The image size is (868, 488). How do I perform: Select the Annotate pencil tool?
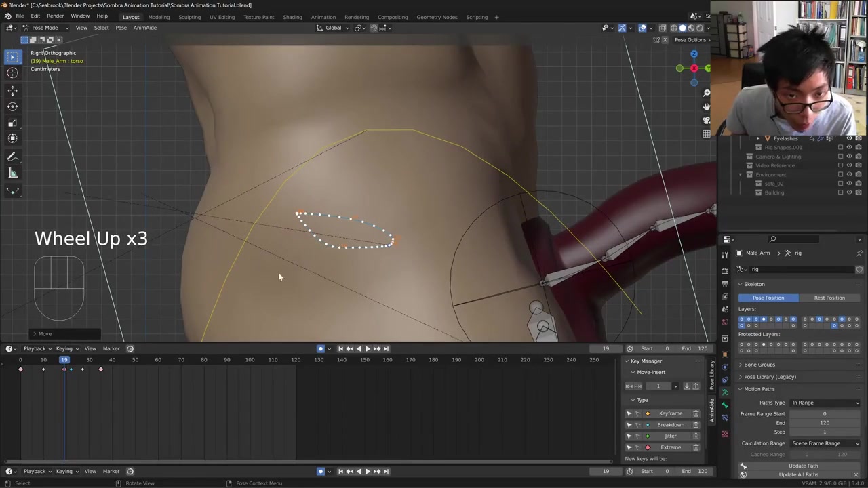[x=12, y=157]
